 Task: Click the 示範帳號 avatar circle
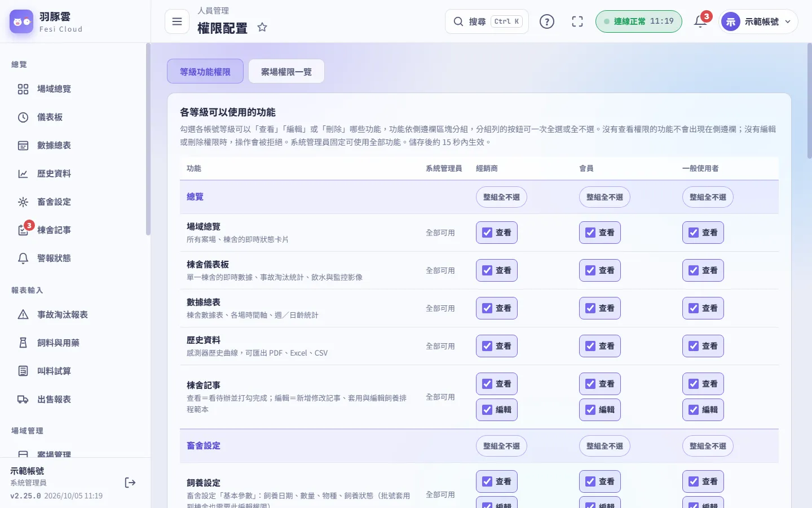pos(731,21)
